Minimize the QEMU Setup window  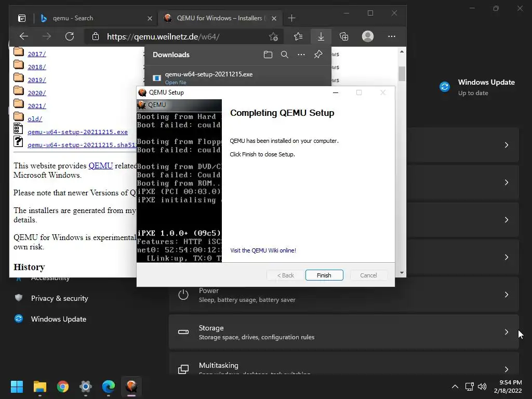[336, 92]
